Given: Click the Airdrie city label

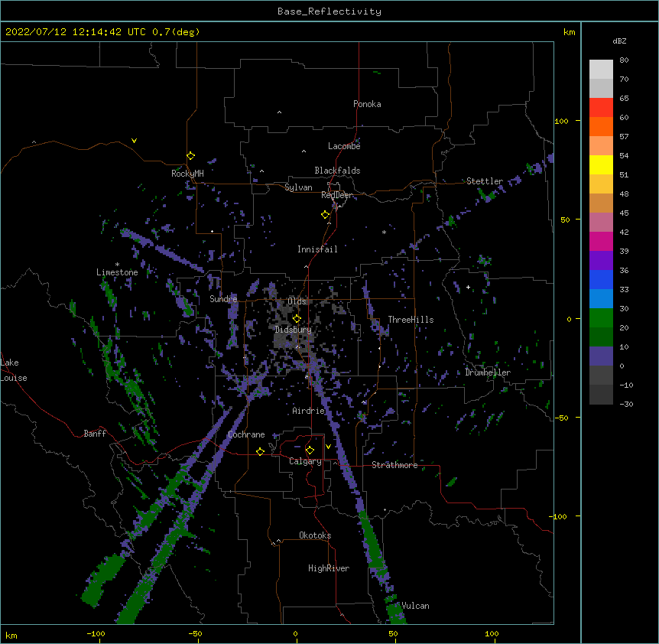Looking at the screenshot, I should [x=309, y=411].
